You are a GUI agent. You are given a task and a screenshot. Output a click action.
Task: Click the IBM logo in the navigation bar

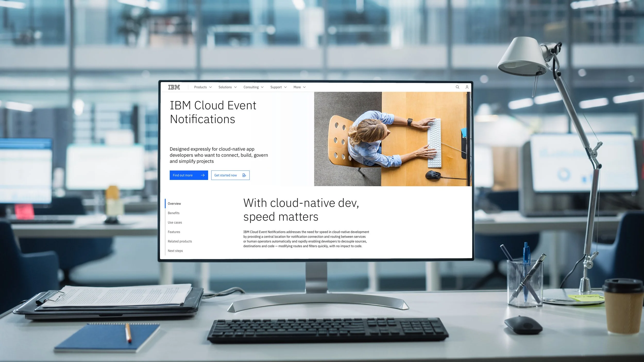[x=174, y=87]
